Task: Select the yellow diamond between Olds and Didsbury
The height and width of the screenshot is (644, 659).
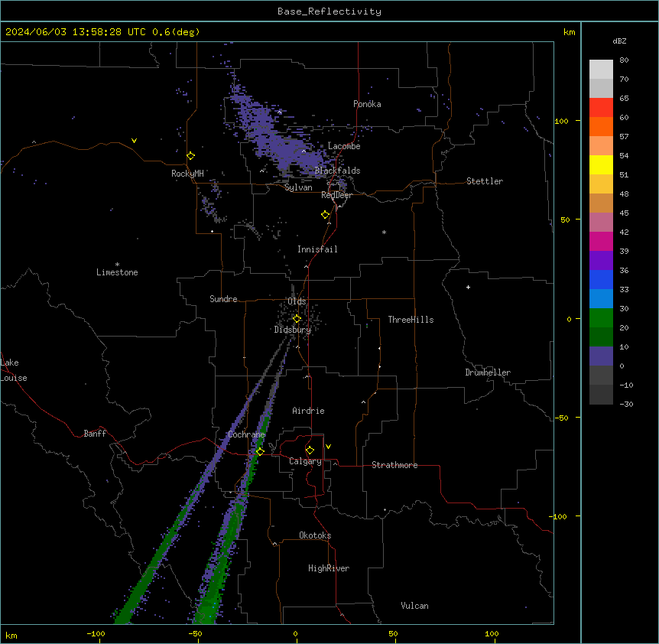Action: coord(297,319)
